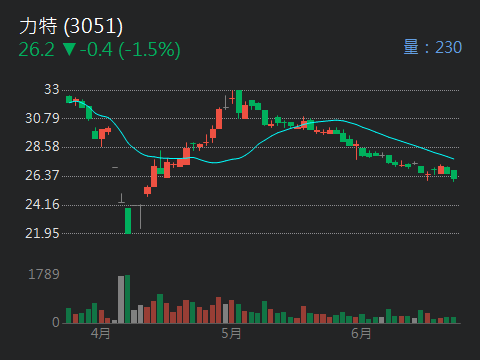The image size is (480, 360).
Task: Click the last green volume bar on right
Action: click(x=453, y=320)
